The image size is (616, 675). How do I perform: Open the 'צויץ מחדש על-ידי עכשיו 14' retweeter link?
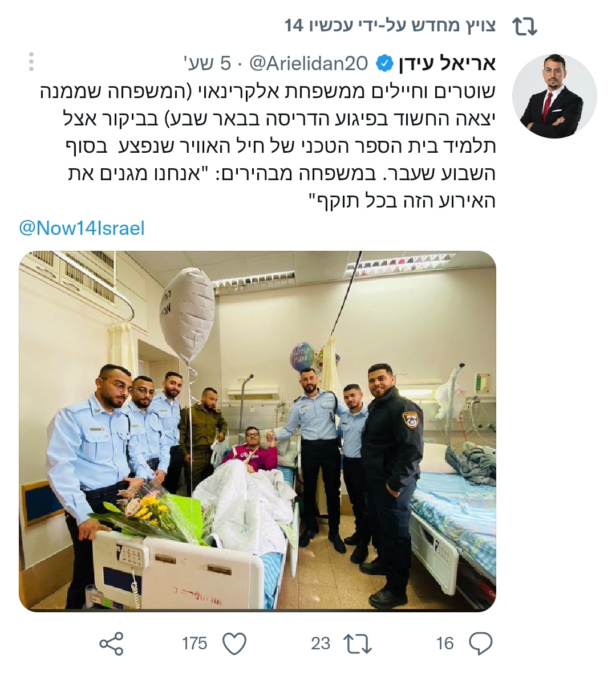(x=390, y=26)
